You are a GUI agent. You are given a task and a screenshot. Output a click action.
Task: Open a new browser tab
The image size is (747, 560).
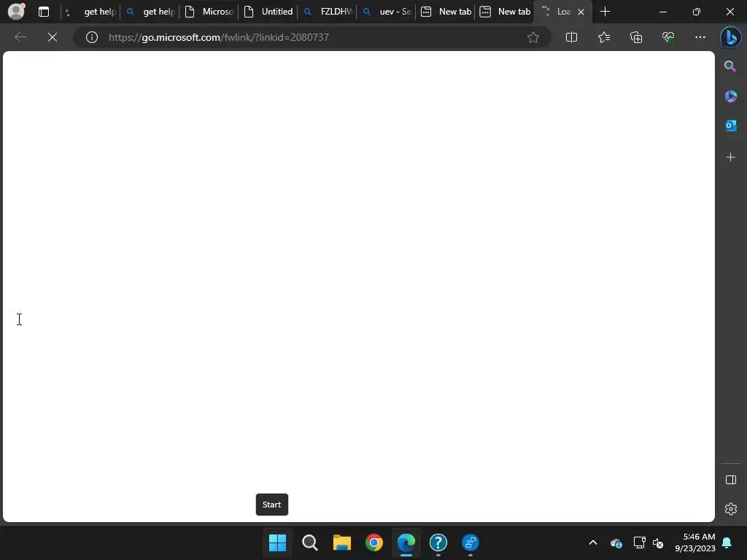point(605,12)
